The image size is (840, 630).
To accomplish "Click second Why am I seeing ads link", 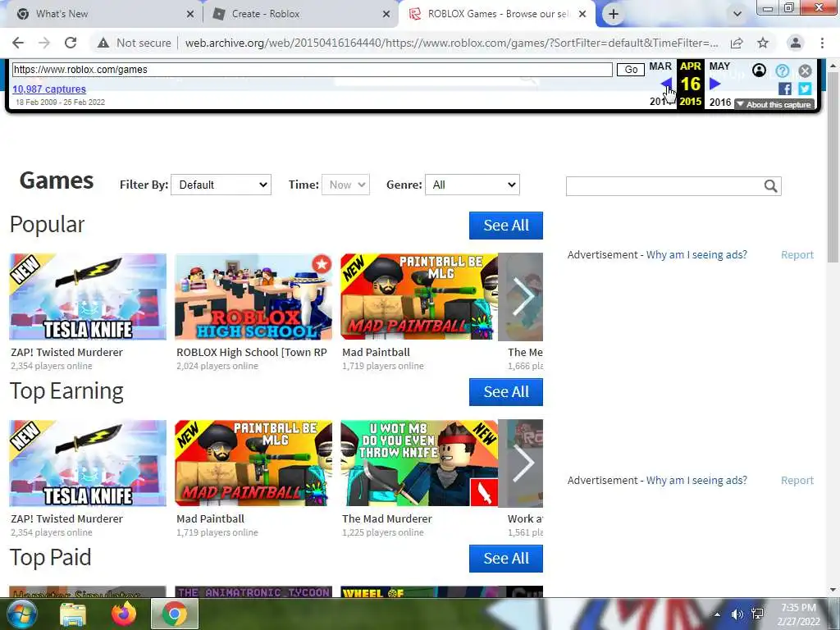I will tap(696, 481).
